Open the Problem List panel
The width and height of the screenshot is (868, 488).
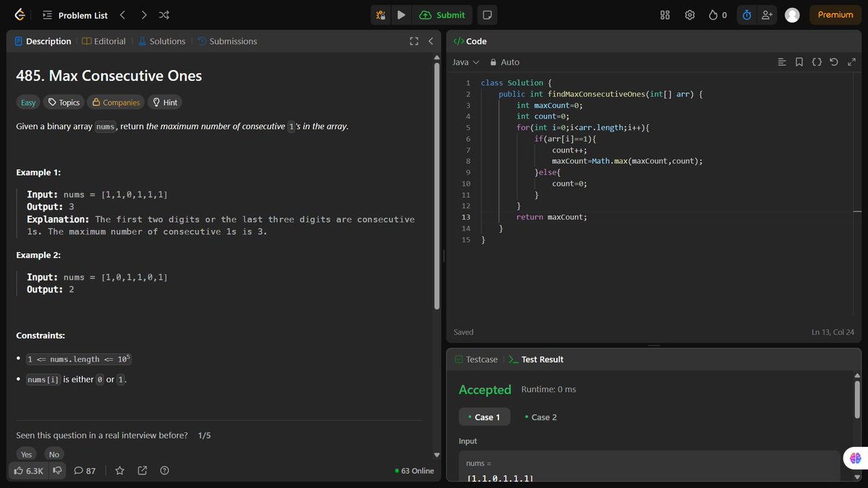coord(75,15)
